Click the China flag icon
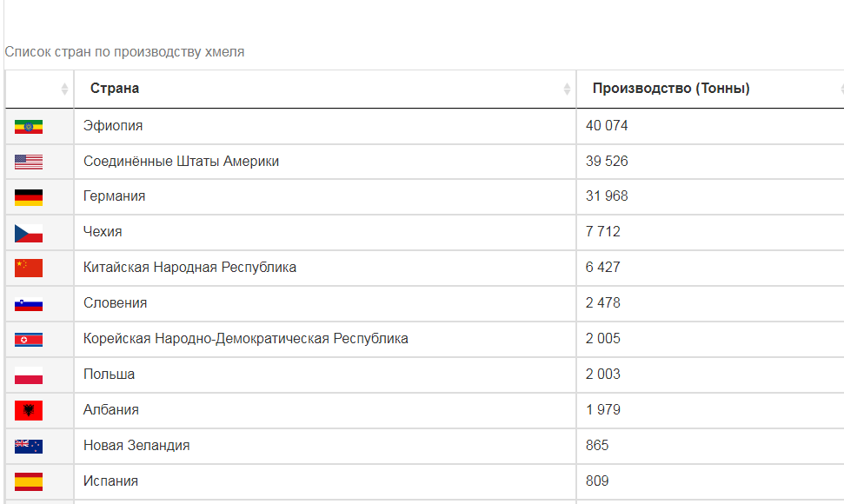Image resolution: width=844 pixels, height=504 pixels. [x=29, y=268]
